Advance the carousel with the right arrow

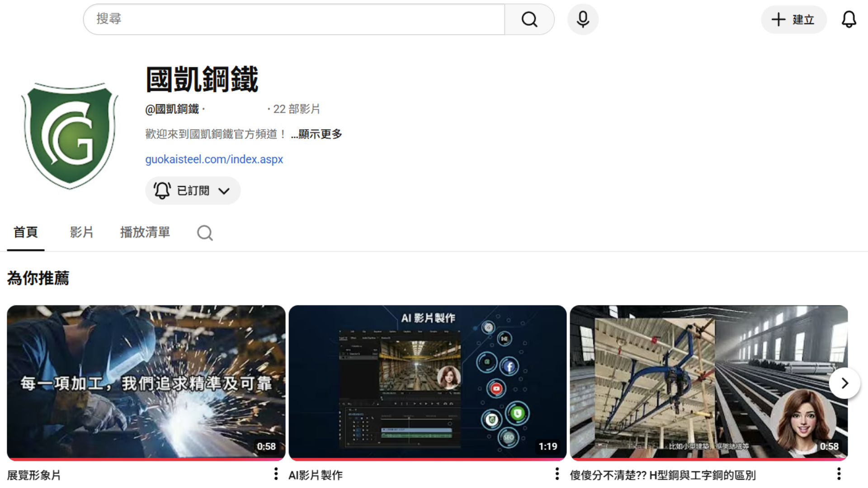(x=844, y=383)
